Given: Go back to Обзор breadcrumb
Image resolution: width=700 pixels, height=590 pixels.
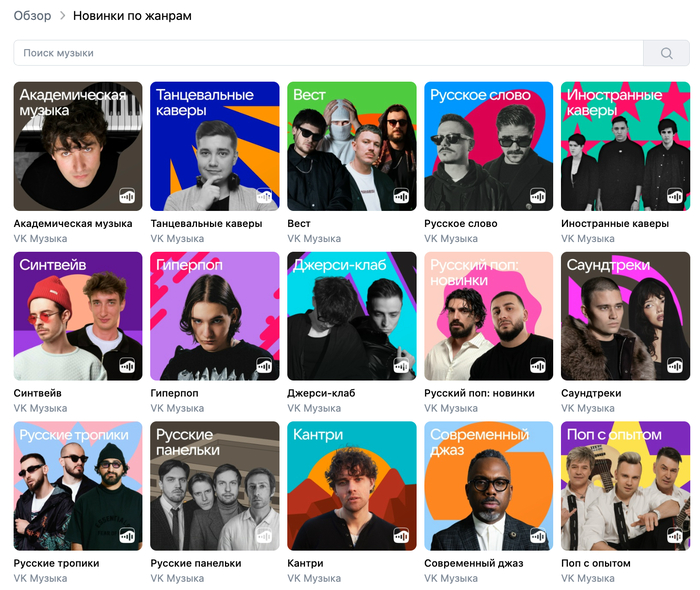Looking at the screenshot, I should coord(32,16).
